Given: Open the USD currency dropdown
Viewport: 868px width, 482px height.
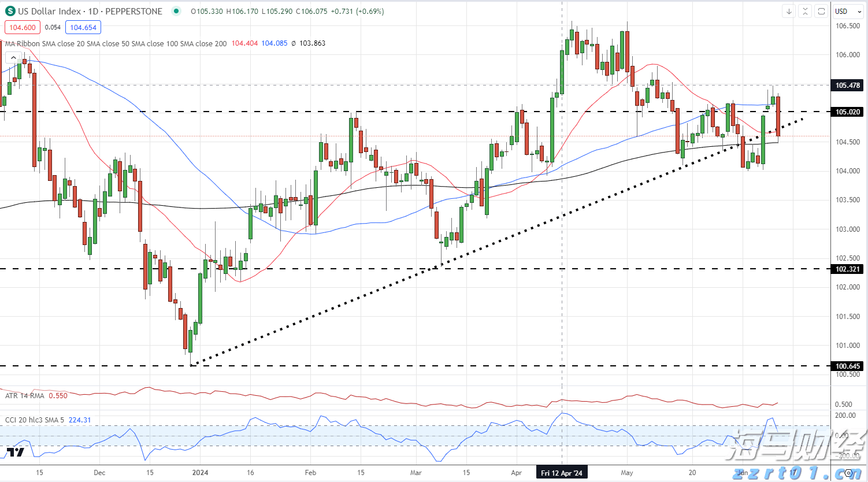Looking at the screenshot, I should pos(848,11).
